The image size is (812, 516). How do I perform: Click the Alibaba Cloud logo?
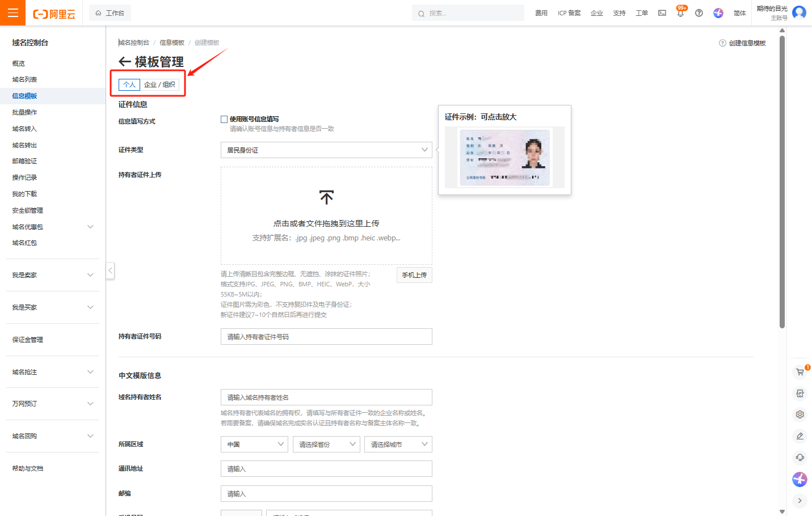[x=54, y=14]
